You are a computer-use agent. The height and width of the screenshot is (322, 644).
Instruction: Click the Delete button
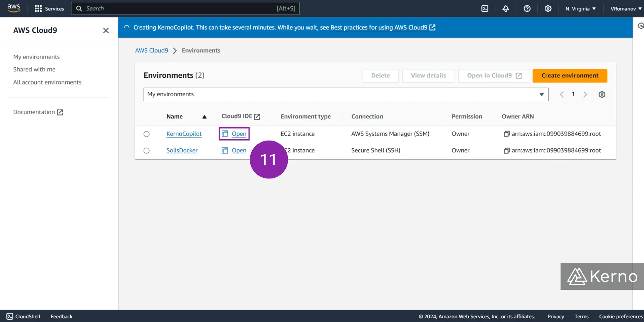(x=381, y=76)
